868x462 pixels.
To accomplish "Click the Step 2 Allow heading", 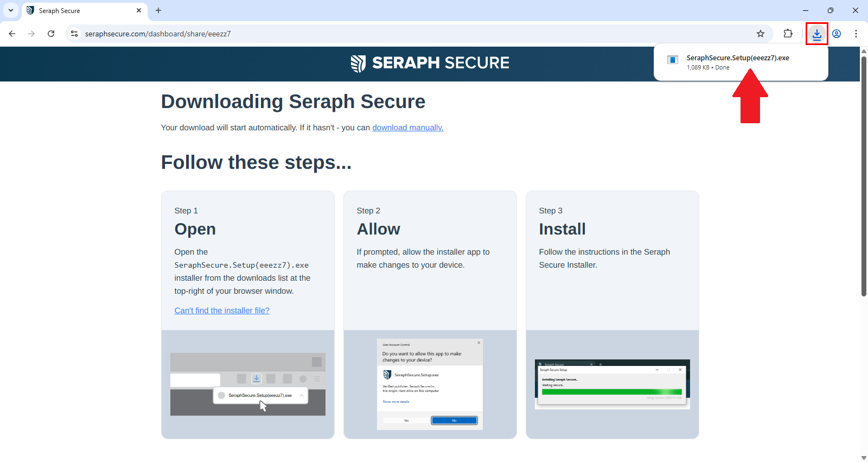I will click(378, 229).
